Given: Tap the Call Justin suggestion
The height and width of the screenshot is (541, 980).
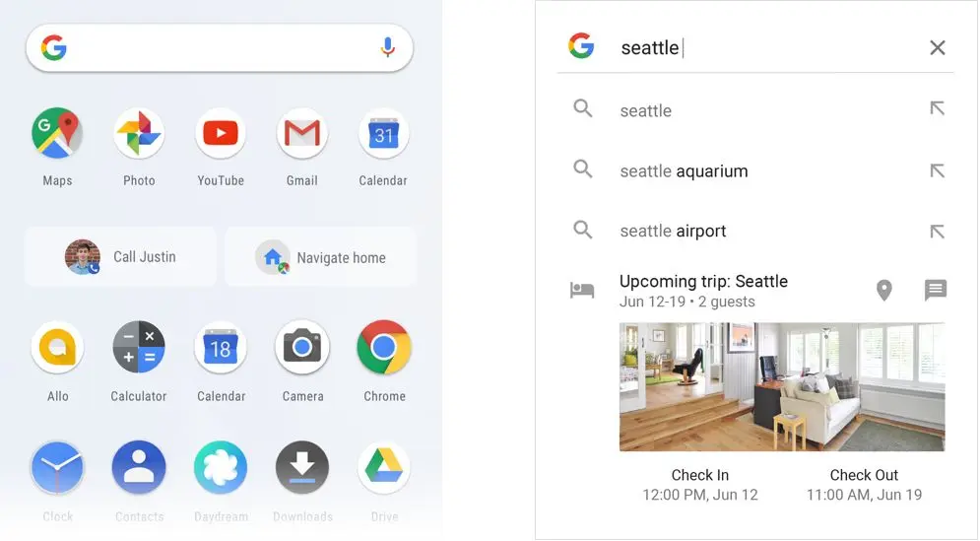Looking at the screenshot, I should click(120, 257).
